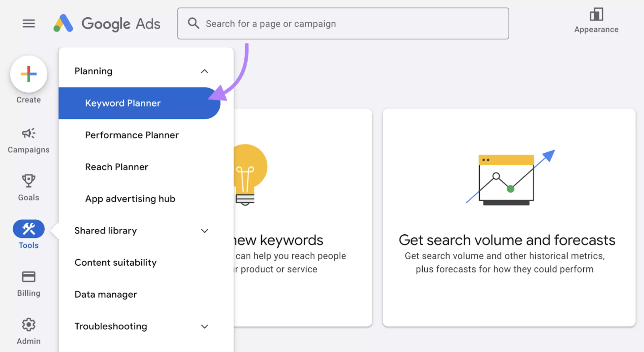Open Content suitability
Viewport: 644px width, 352px height.
coord(115,263)
